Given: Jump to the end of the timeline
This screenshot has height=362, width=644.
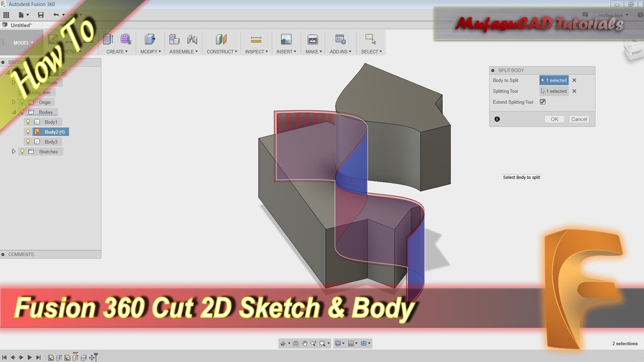Looking at the screenshot, I should 38,357.
